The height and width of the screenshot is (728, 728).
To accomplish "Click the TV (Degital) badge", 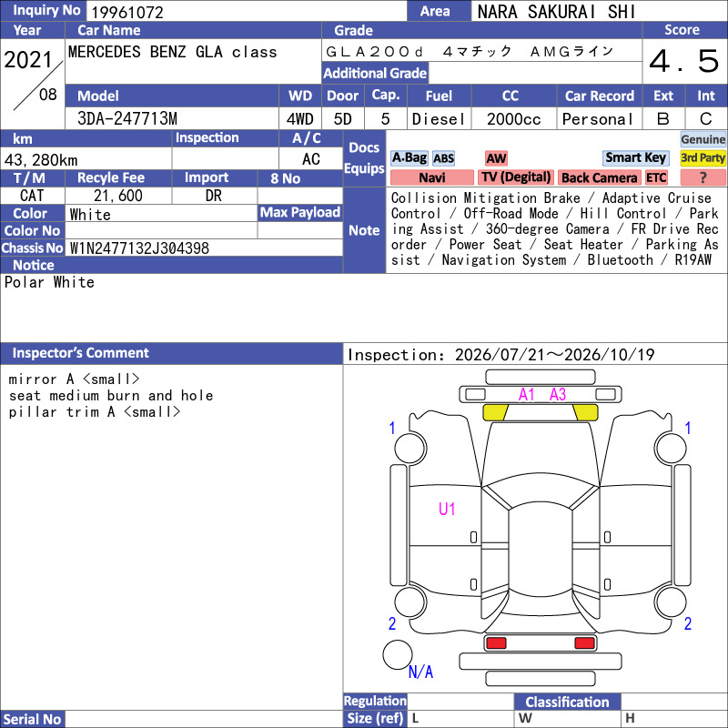I will pos(515,177).
